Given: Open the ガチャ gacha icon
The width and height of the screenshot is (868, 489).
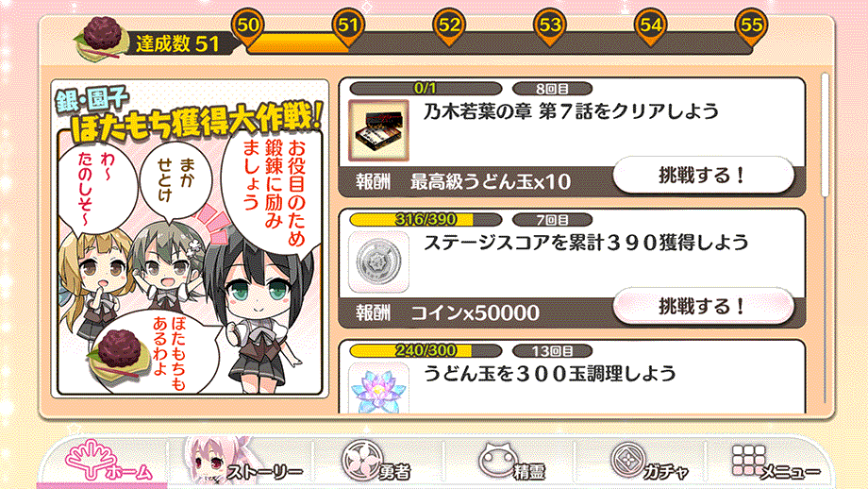Looking at the screenshot, I should click(x=649, y=463).
